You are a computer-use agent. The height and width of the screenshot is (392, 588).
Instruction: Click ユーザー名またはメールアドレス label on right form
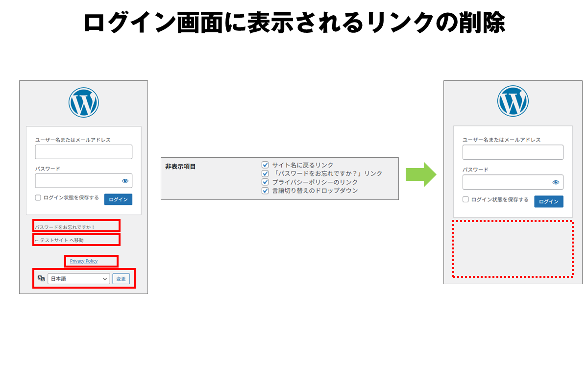pyautogui.click(x=502, y=140)
